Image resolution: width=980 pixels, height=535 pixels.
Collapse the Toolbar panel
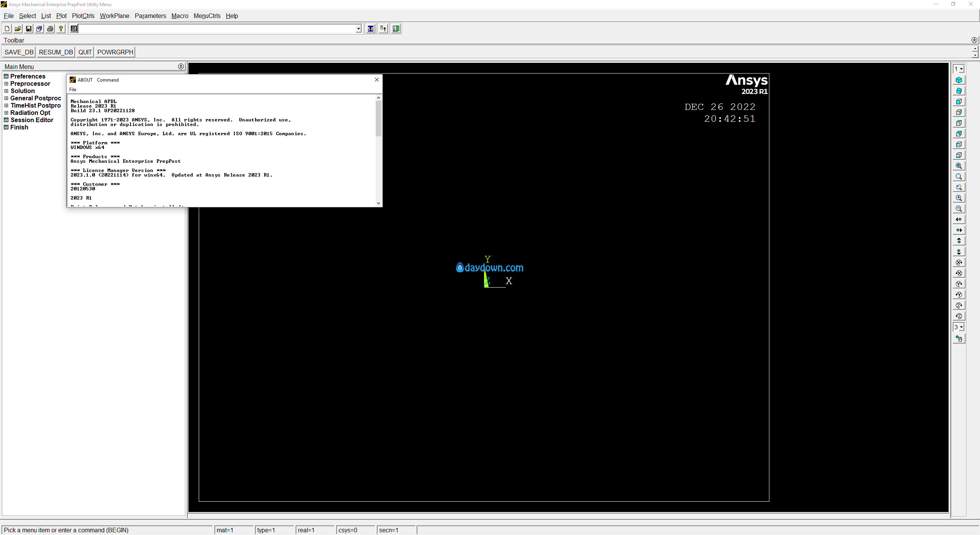[974, 40]
